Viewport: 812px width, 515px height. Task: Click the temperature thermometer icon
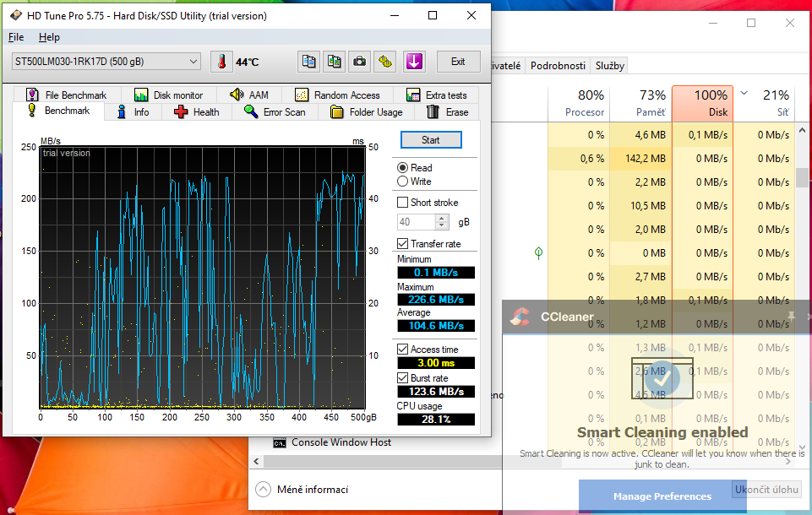[221, 62]
